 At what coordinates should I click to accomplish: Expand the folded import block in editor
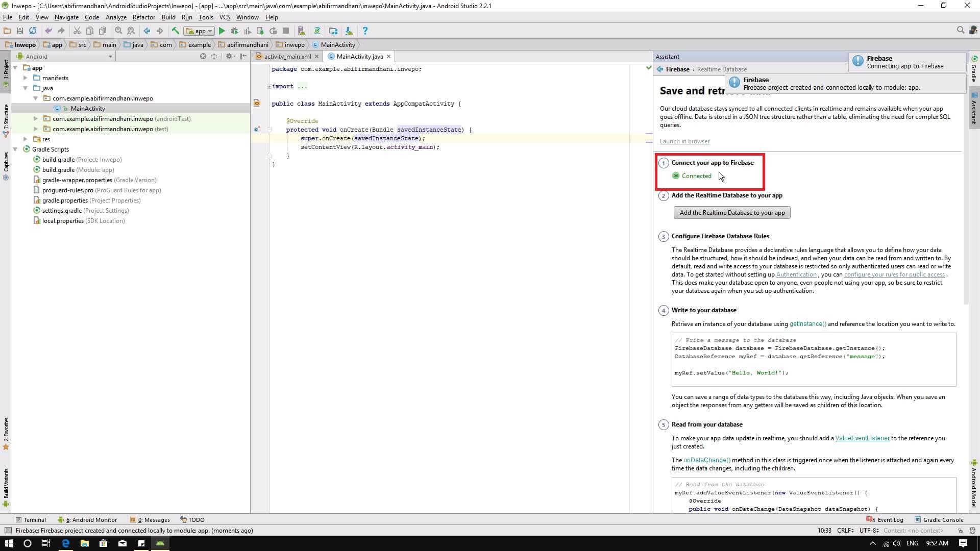[x=269, y=87]
